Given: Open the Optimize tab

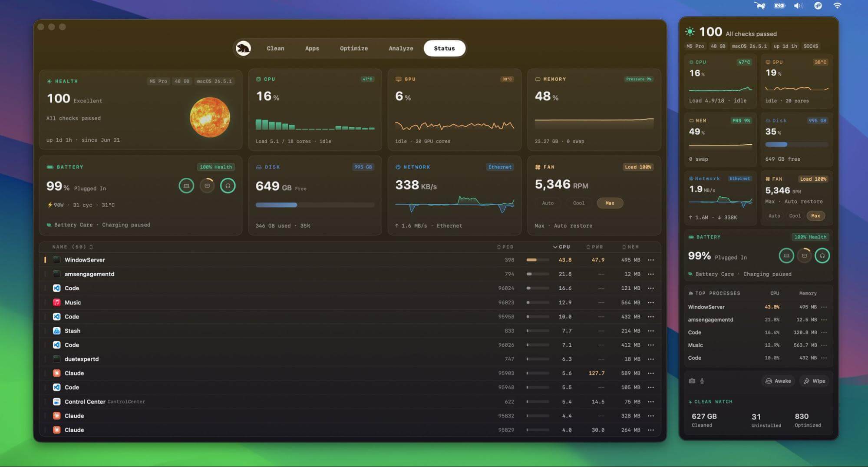Looking at the screenshot, I should pos(354,48).
